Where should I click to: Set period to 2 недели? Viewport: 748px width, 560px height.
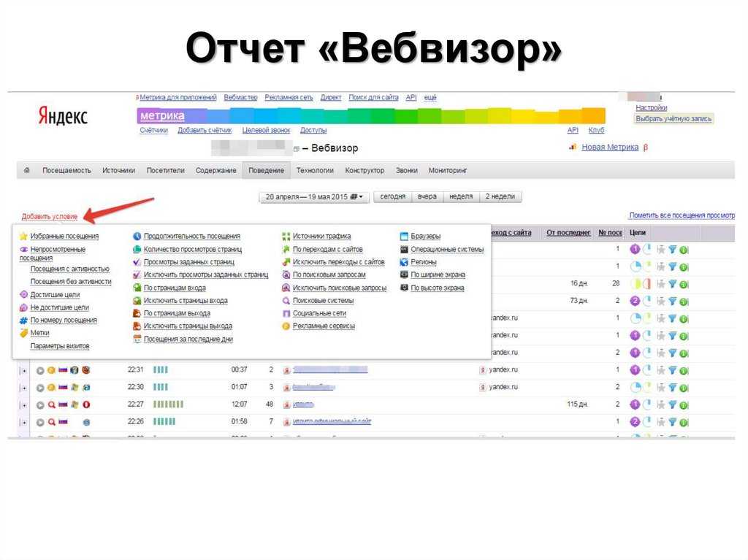[500, 196]
